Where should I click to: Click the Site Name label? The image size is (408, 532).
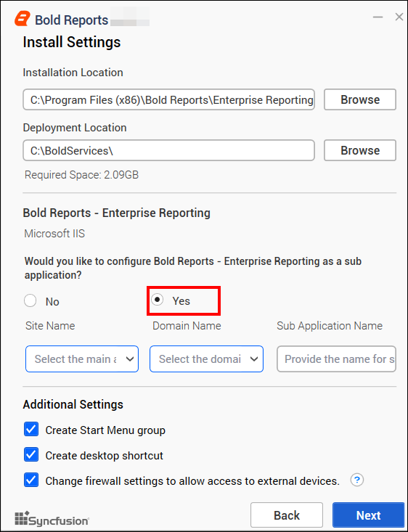point(50,326)
